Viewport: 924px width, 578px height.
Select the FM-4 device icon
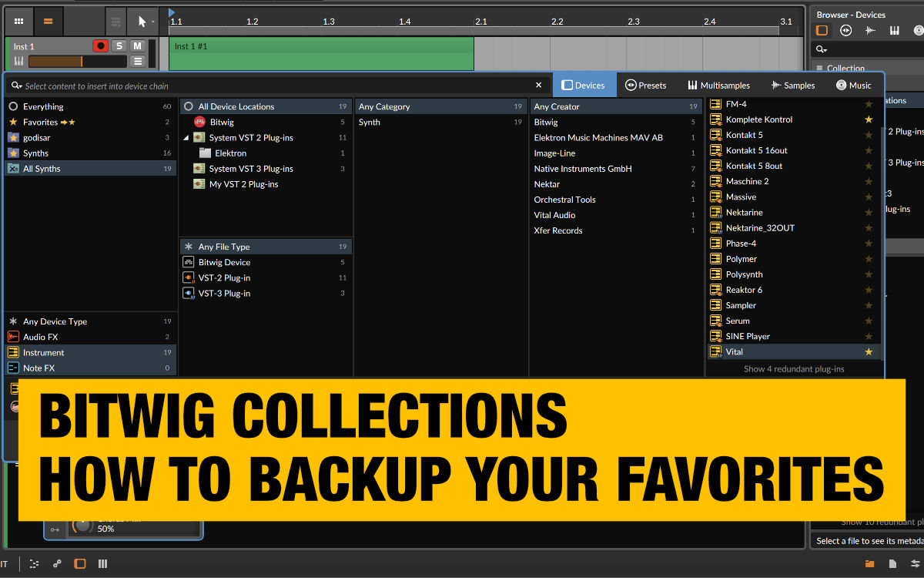pyautogui.click(x=715, y=104)
